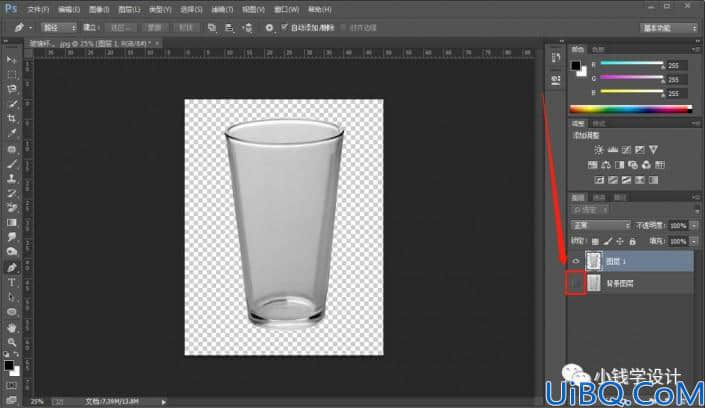
Task: Open the Path mode dropdown in options bar
Action: 59,28
